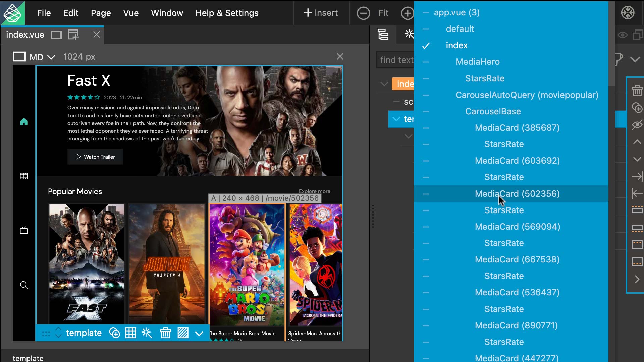This screenshot has width=644, height=362.
Task: Click the grid icon in template toolbar
Action: point(130,333)
